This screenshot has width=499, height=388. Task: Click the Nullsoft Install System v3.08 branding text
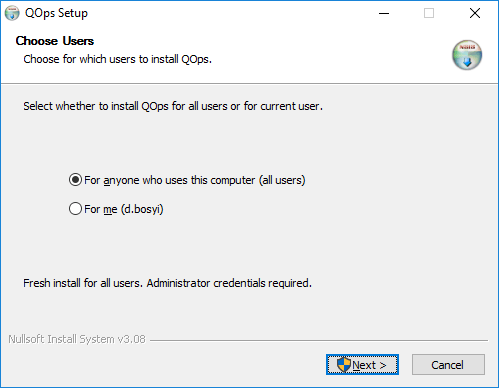[77, 339]
